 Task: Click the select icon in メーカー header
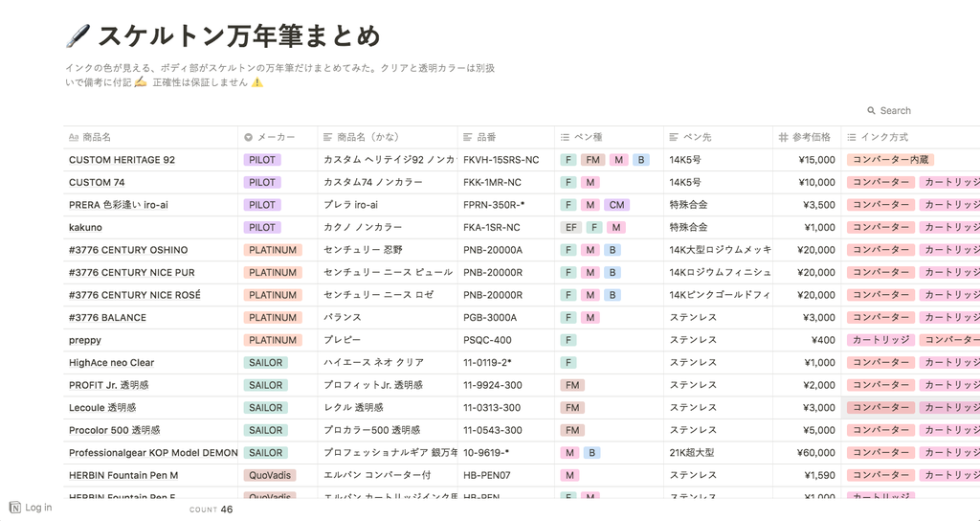[x=248, y=137]
